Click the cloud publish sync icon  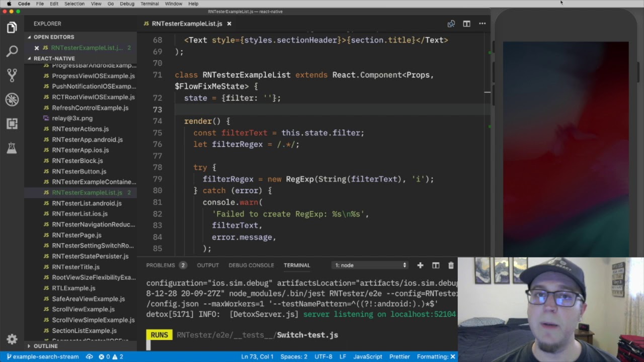pyautogui.click(x=89, y=356)
